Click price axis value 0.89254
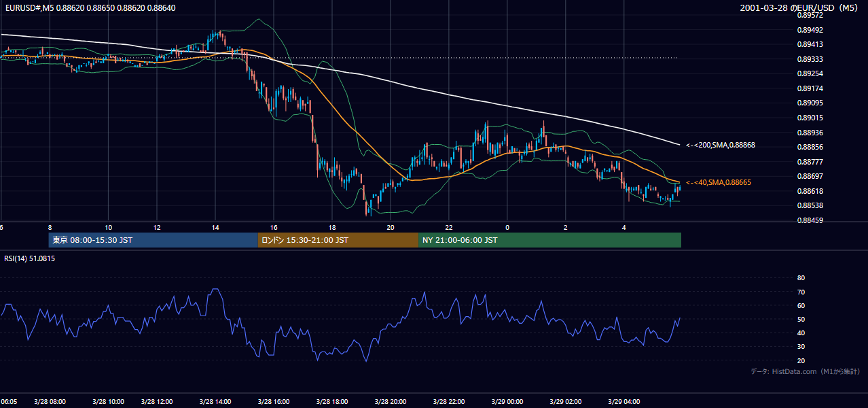This screenshot has width=868, height=408. coord(810,73)
